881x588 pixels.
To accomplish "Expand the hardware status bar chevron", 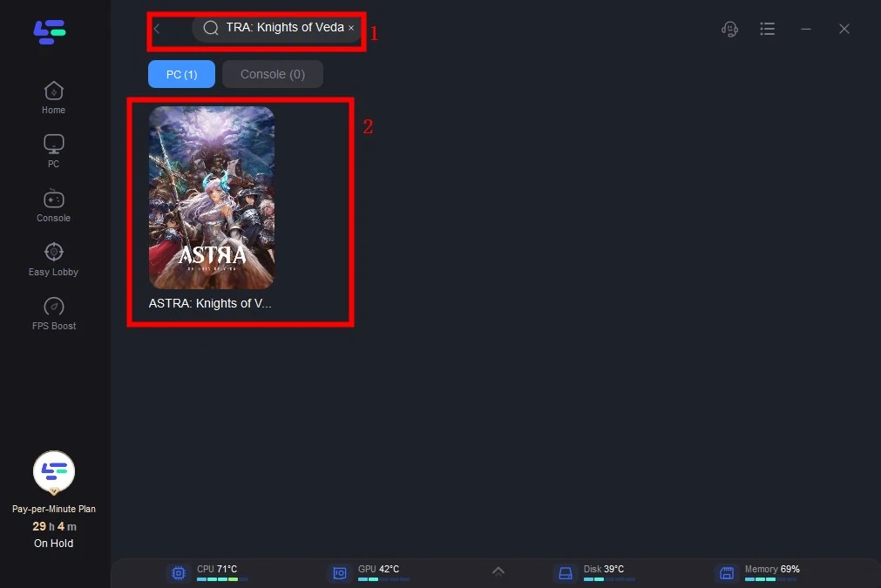I will point(498,571).
